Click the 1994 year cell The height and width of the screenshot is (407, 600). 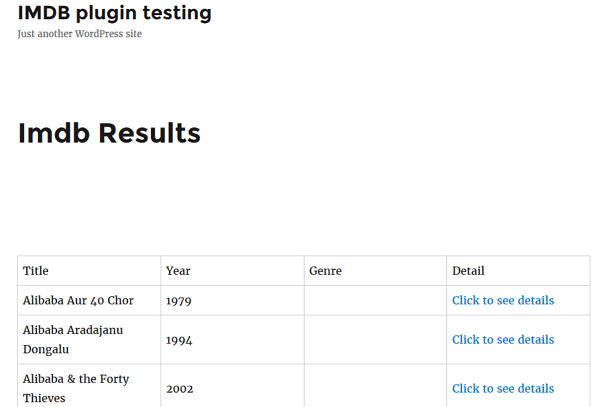pos(232,340)
